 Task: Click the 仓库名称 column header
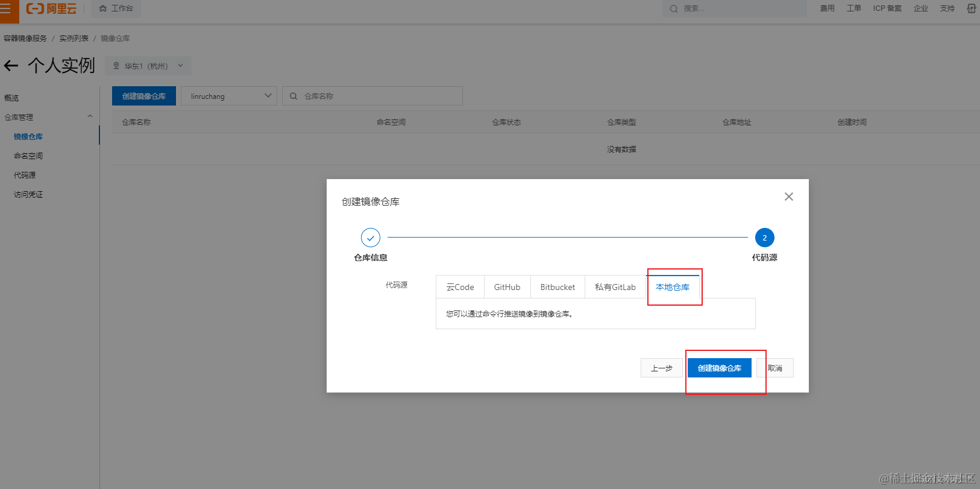tap(137, 122)
